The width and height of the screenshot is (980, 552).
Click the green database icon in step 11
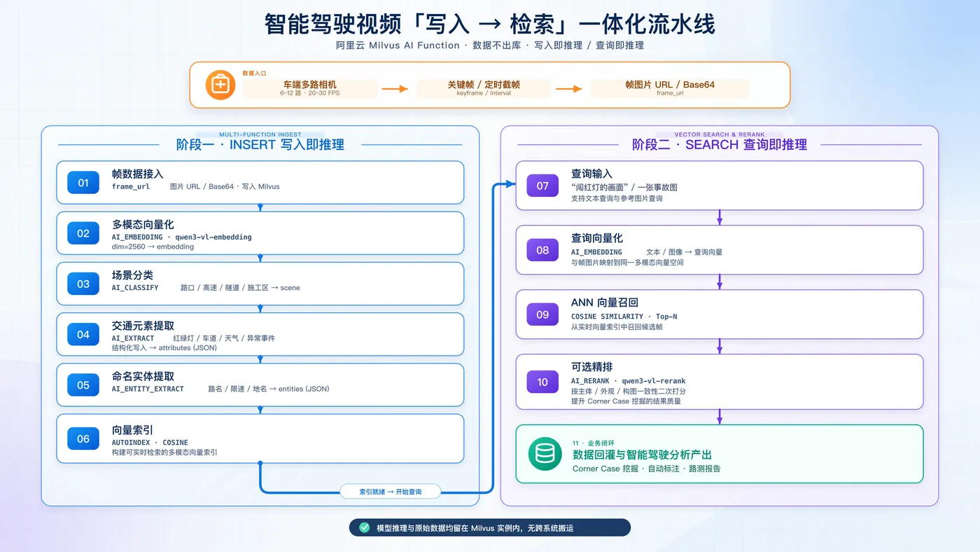544,454
